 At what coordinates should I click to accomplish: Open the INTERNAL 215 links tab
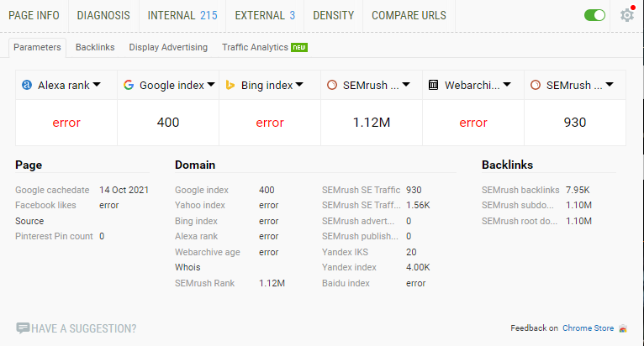tap(182, 16)
